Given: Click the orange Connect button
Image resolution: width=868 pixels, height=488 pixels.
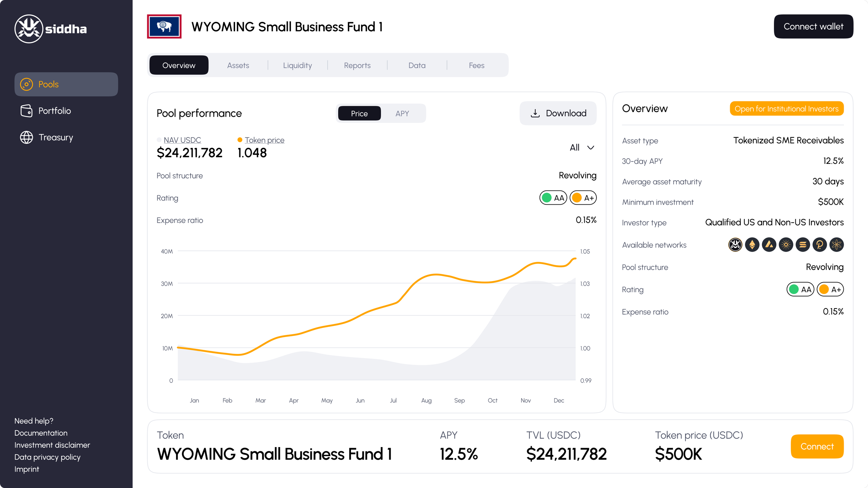Looking at the screenshot, I should [817, 446].
